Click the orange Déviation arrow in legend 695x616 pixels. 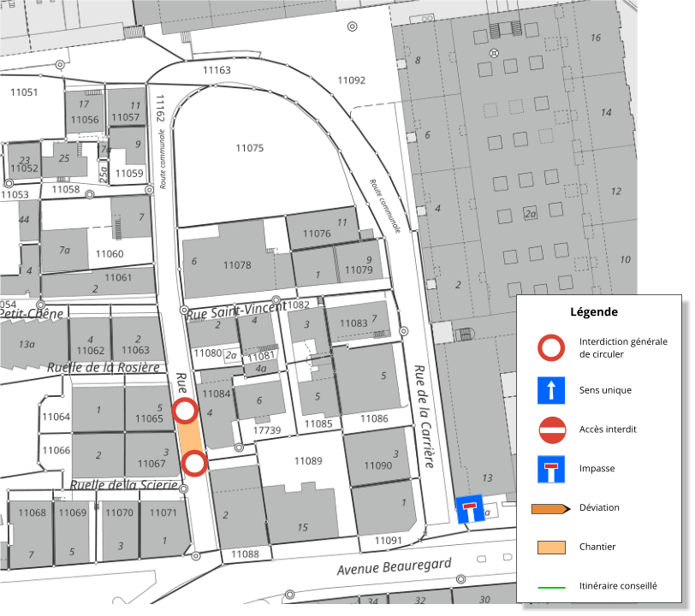[x=551, y=508]
